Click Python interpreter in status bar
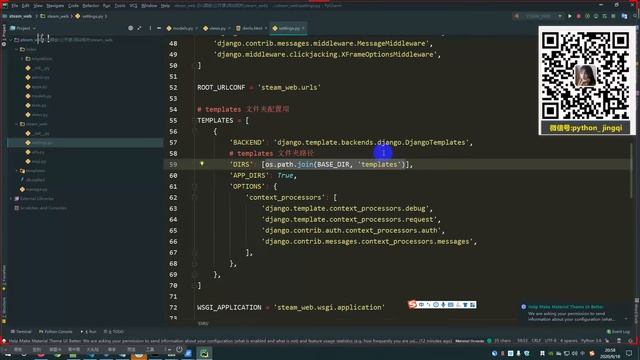 [591, 340]
